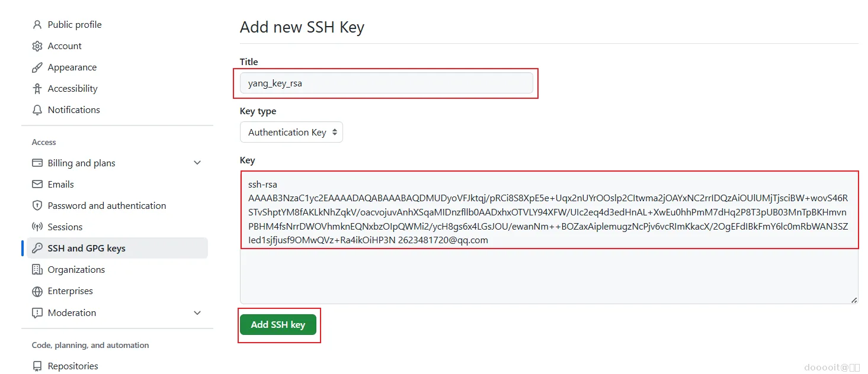Expand the Billing and plans chevron
Screen dimensions: 868x374
(x=197, y=163)
